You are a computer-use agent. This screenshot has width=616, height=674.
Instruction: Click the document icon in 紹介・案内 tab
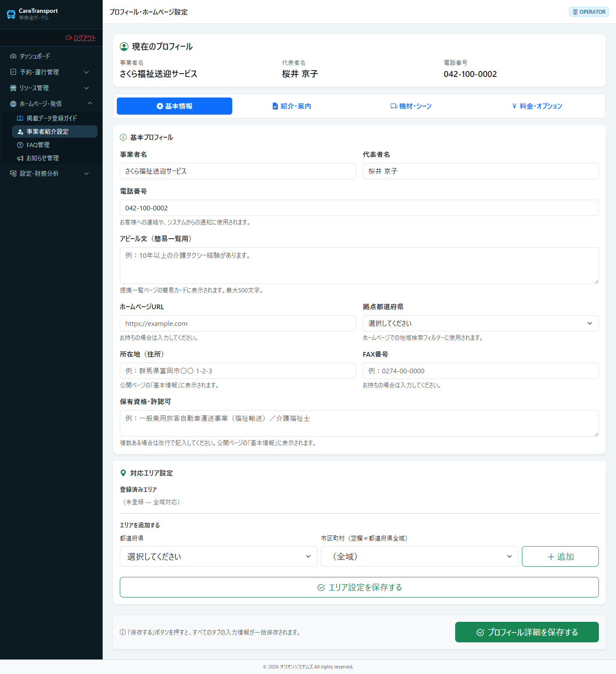275,106
